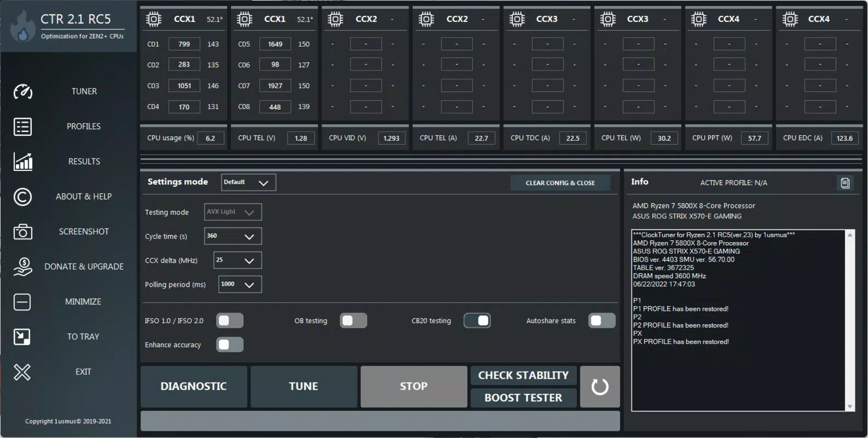Disable CB20 testing switch
Image resolution: width=868 pixels, height=438 pixels.
[x=477, y=321]
